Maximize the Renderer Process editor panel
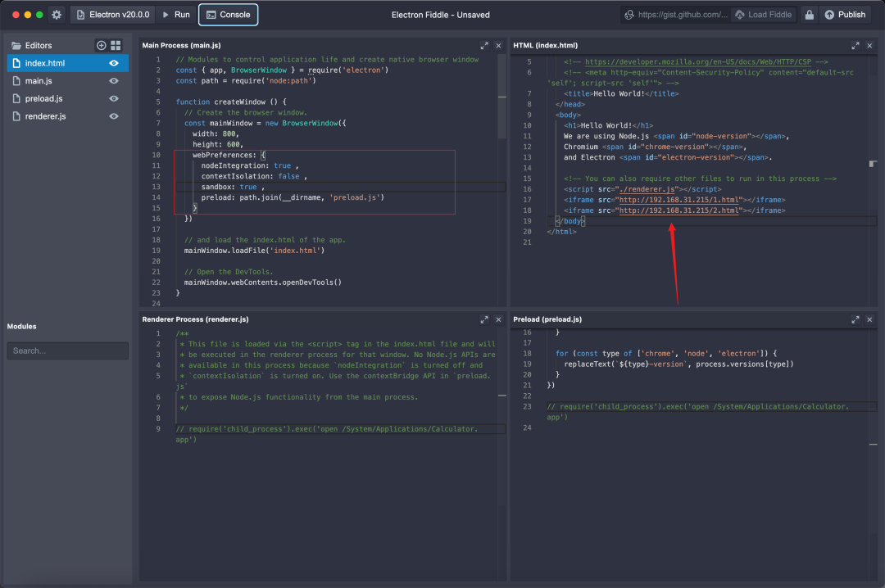Image resolution: width=885 pixels, height=588 pixels. point(484,319)
